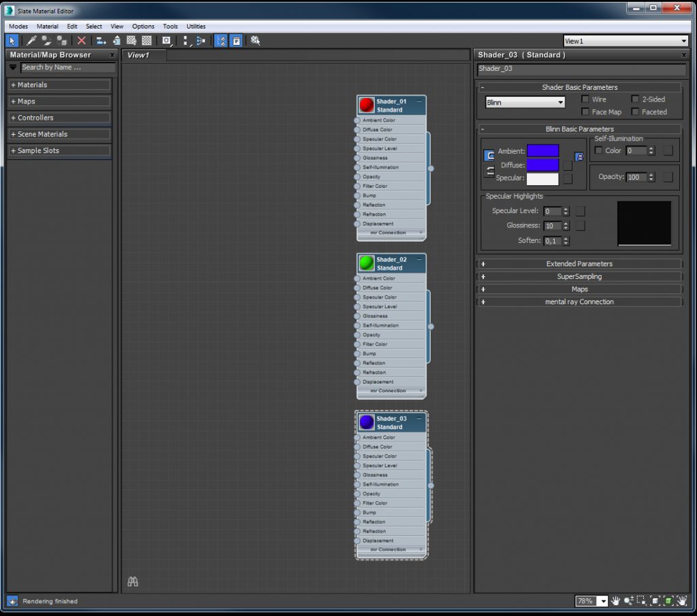This screenshot has width=697, height=616.
Task: Expand the Materials group in browser
Action: point(59,84)
